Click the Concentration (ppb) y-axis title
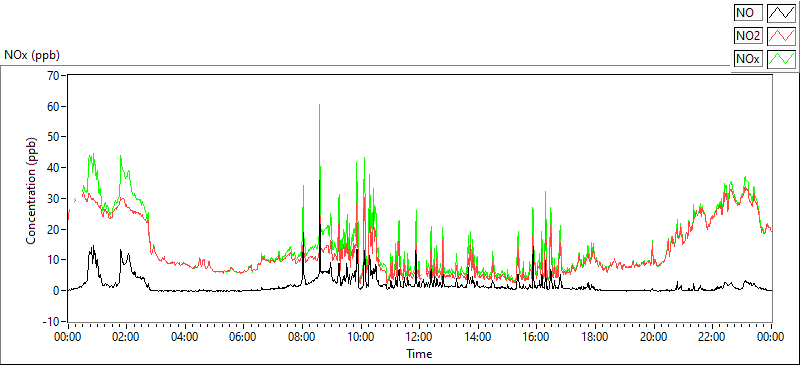 point(31,190)
